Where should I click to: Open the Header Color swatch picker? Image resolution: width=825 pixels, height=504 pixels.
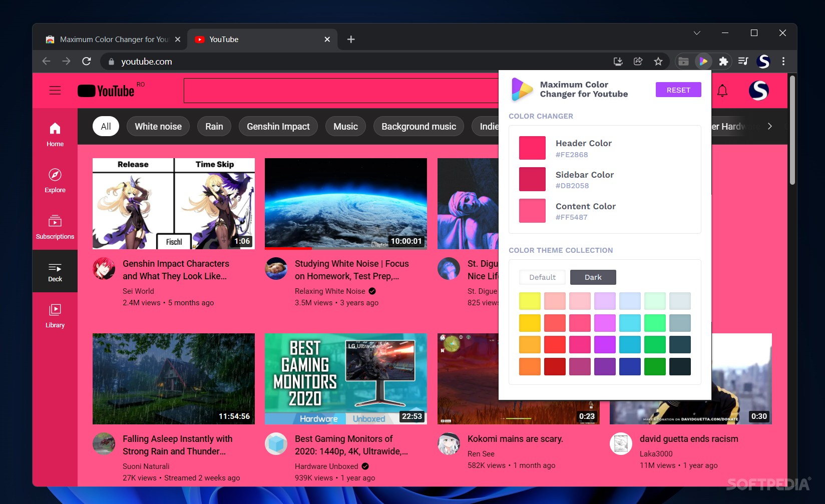tap(532, 148)
